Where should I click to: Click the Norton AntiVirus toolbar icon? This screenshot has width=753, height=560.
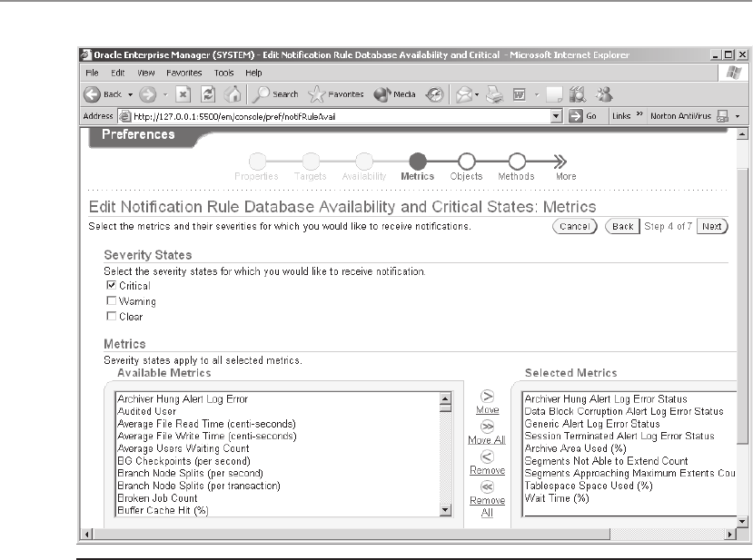point(722,116)
